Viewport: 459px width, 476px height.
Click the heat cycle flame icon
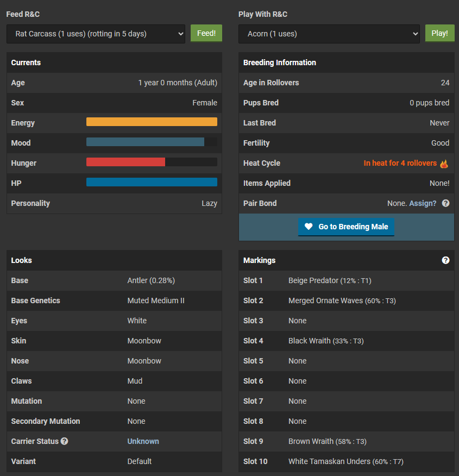(x=444, y=164)
